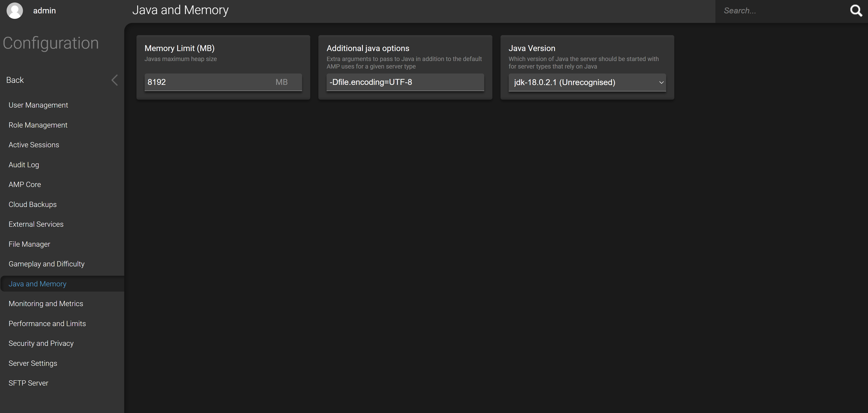
Task: Open Server Settings
Action: coord(62,363)
